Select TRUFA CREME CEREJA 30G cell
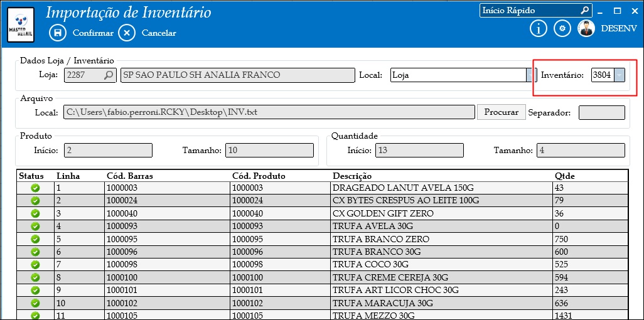This screenshot has width=644, height=320. tap(441, 277)
